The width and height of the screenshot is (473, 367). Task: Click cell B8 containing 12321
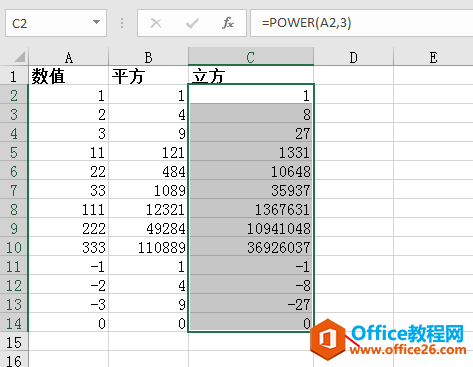(148, 208)
